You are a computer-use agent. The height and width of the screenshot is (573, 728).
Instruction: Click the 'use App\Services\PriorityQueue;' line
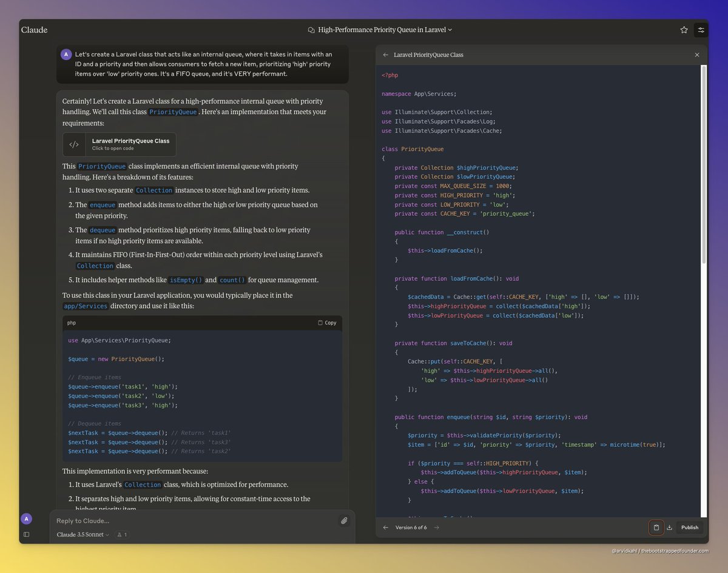coord(120,341)
